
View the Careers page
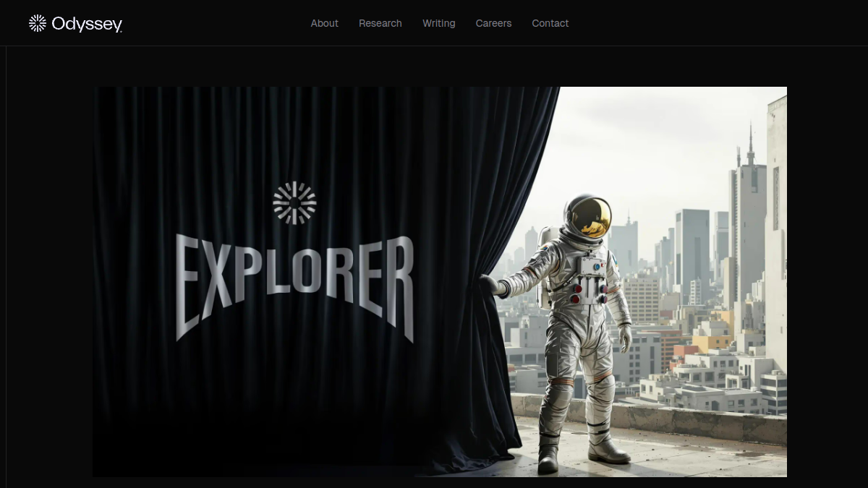(493, 23)
